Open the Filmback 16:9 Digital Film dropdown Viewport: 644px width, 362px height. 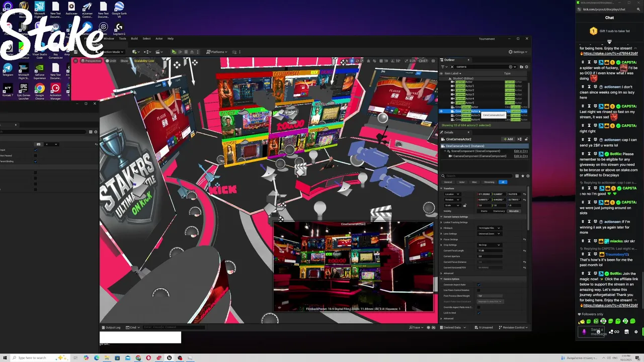point(490,228)
